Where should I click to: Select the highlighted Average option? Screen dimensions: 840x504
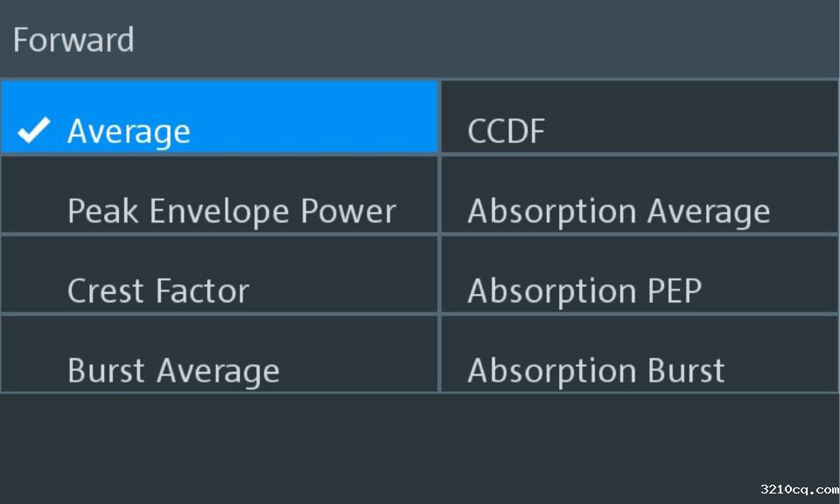point(219,117)
